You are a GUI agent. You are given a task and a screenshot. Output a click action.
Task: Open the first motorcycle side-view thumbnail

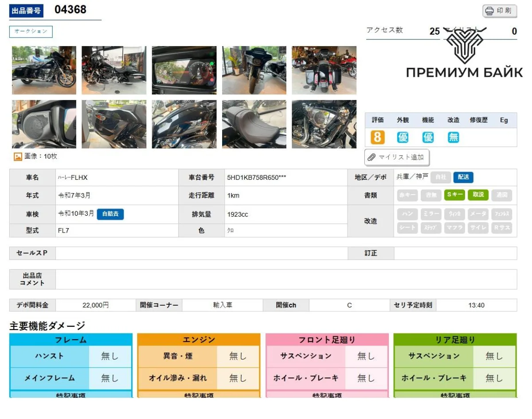pos(44,70)
